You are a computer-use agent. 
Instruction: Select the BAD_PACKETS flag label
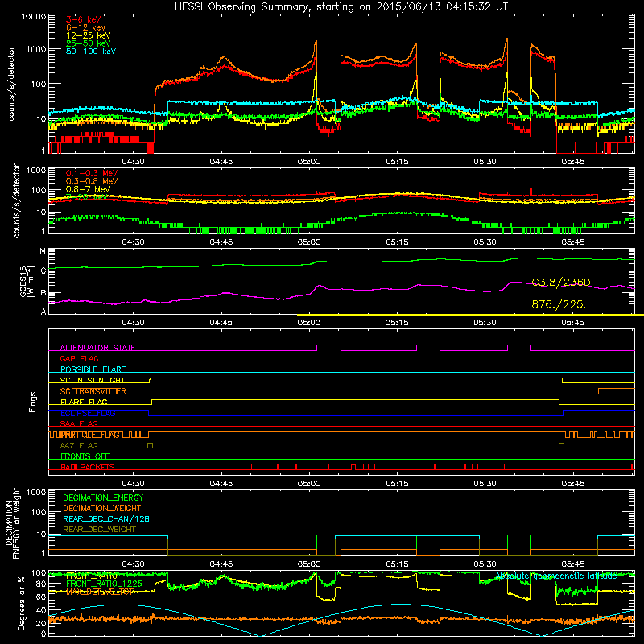click(x=88, y=467)
